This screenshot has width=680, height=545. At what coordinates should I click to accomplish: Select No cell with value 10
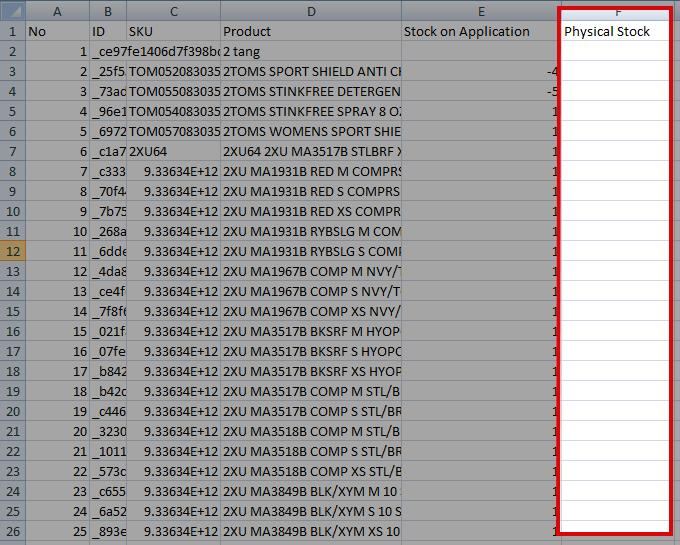[x=57, y=232]
